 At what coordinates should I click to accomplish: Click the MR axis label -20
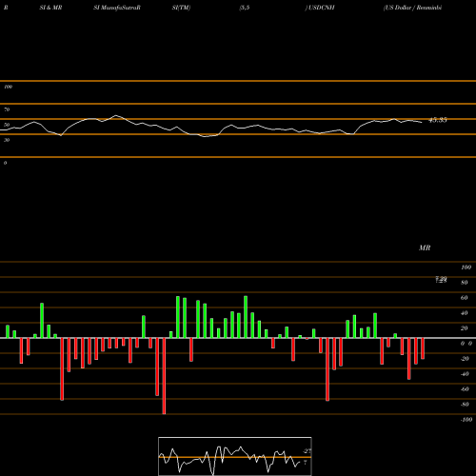465,359
